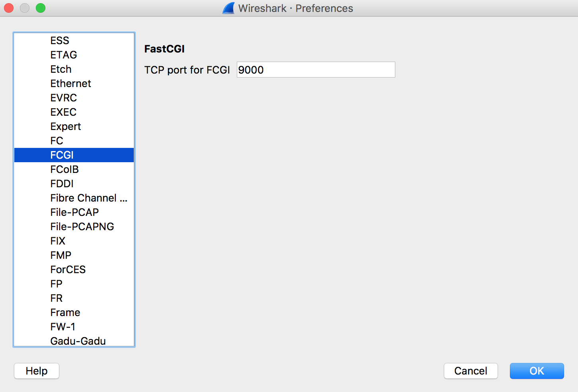Select the Expert entry in the list

click(65, 126)
